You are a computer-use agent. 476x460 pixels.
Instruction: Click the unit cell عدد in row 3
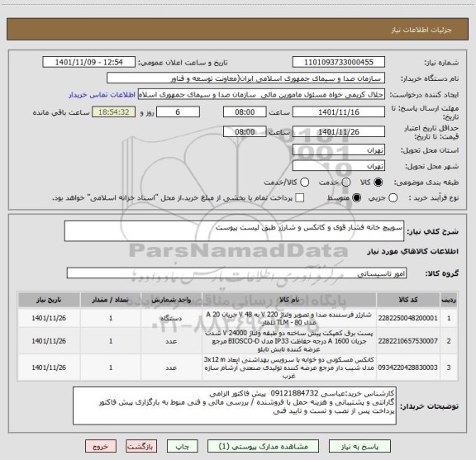[171, 368]
